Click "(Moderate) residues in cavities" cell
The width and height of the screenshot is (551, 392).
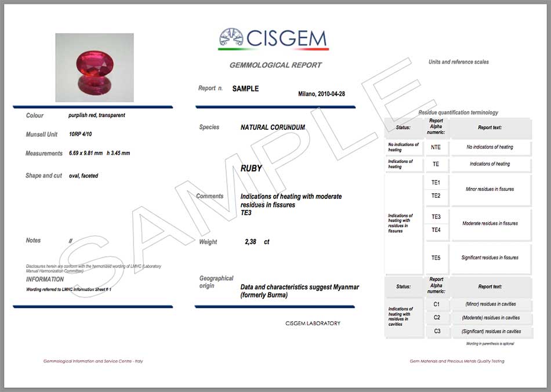coord(491,318)
